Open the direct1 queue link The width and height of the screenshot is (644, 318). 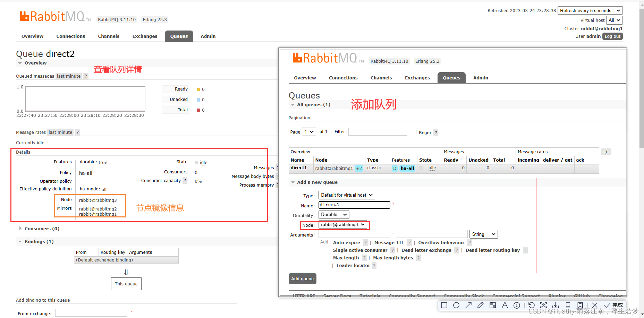(299, 168)
